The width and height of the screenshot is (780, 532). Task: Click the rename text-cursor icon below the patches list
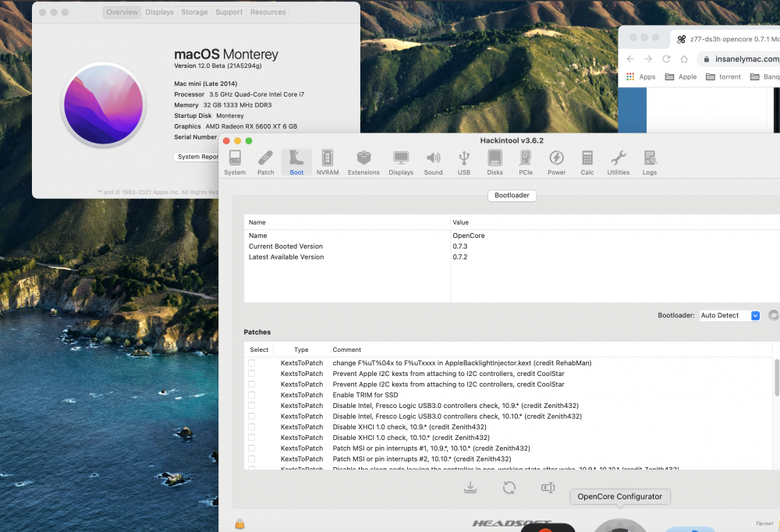pos(548,488)
